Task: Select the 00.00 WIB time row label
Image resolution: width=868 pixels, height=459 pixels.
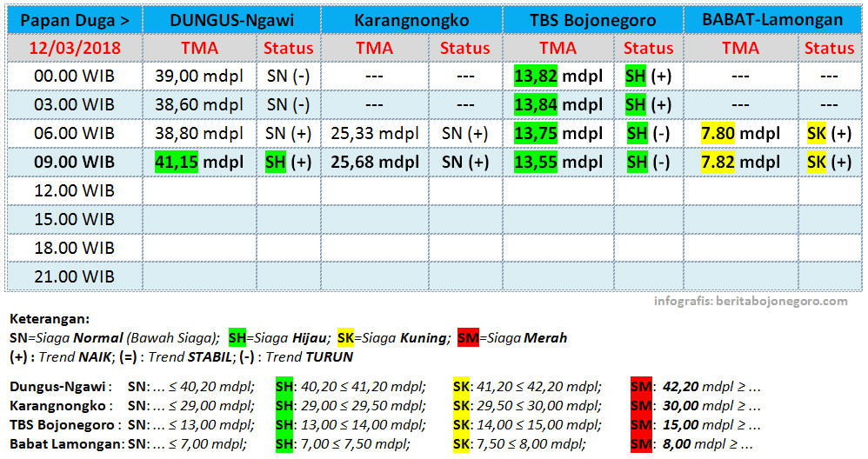Action: click(75, 76)
